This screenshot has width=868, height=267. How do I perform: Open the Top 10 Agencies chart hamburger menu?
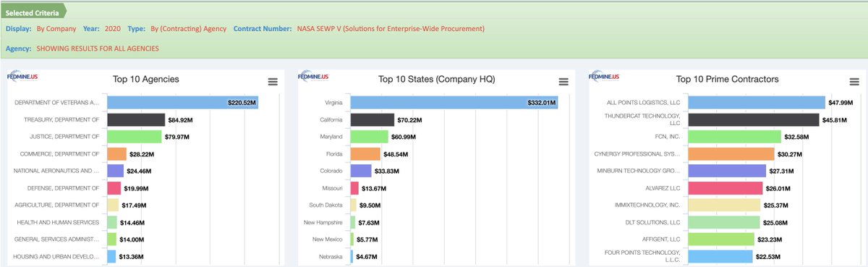click(273, 82)
